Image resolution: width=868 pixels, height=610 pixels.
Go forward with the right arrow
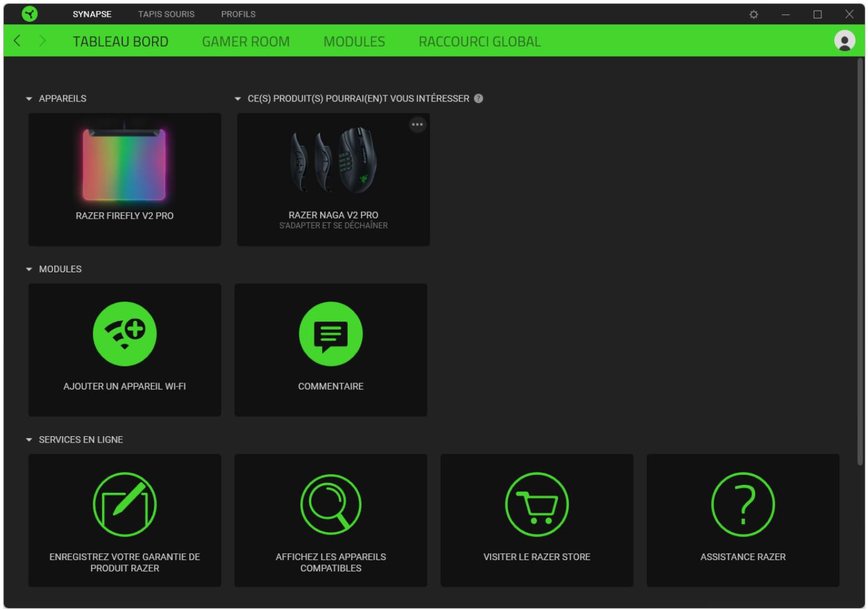pyautogui.click(x=42, y=41)
